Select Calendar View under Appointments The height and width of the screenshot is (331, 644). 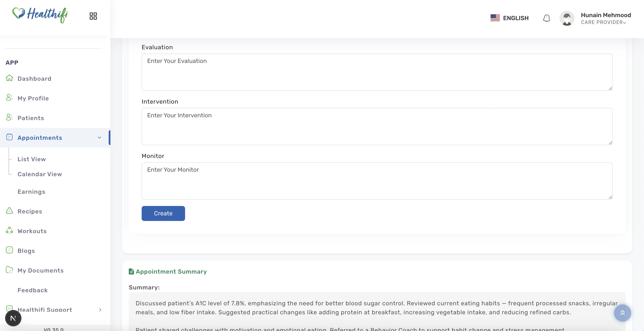[x=40, y=174]
